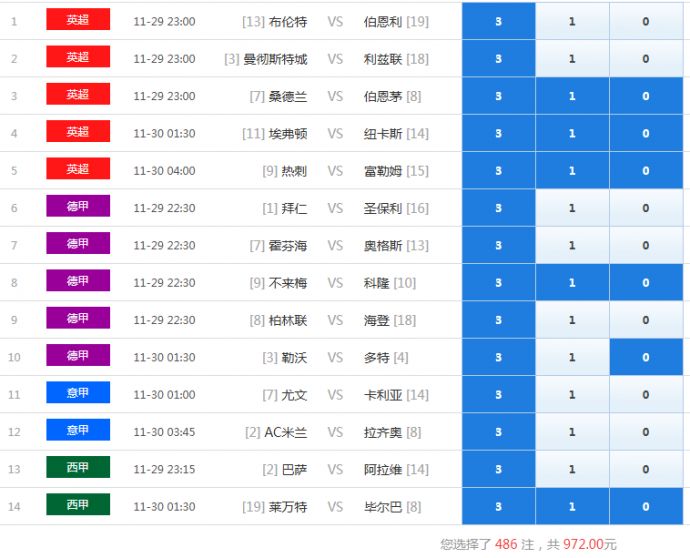Select the 0 option for 尤文 vs 卡利亚
The image size is (690, 558).
tap(646, 395)
